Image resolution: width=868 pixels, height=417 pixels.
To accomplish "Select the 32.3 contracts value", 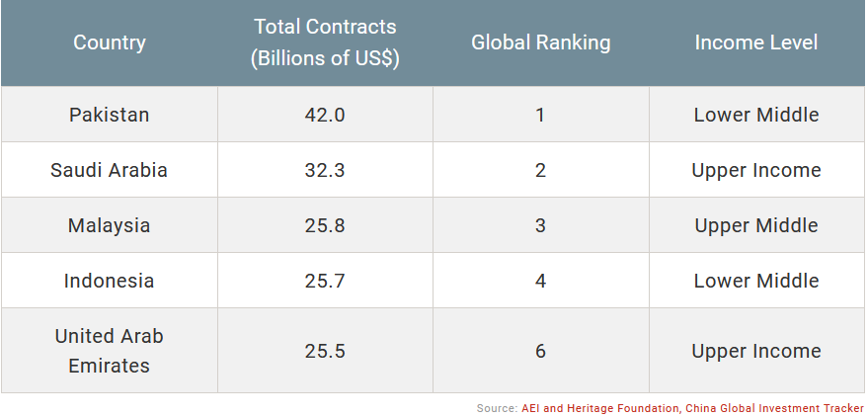I will coord(325,169).
